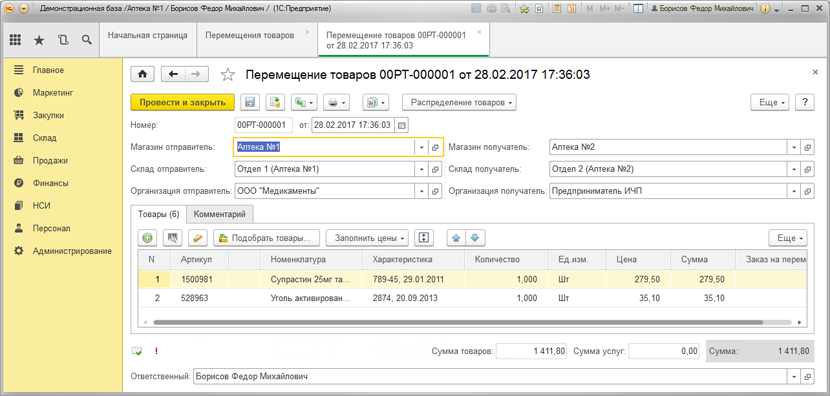The height and width of the screenshot is (396, 830).
Task: Save document with floppy disk icon
Action: tap(250, 103)
